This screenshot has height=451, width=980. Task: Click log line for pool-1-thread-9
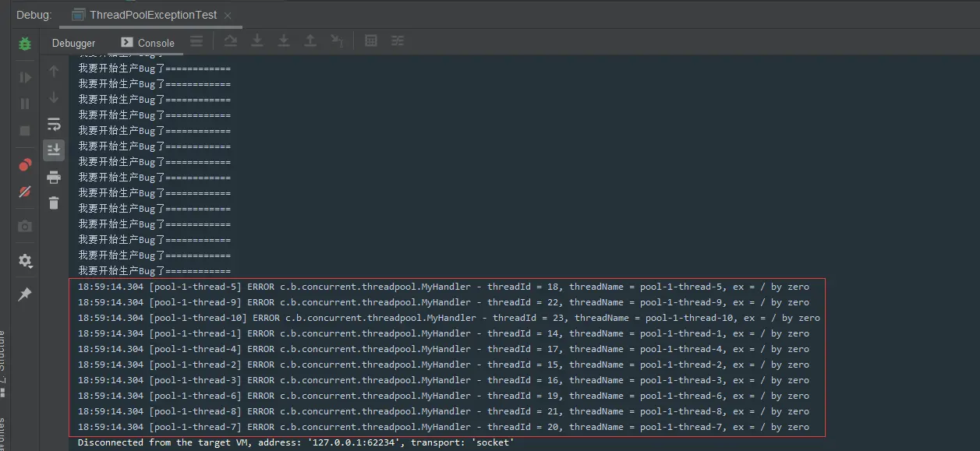click(x=444, y=302)
